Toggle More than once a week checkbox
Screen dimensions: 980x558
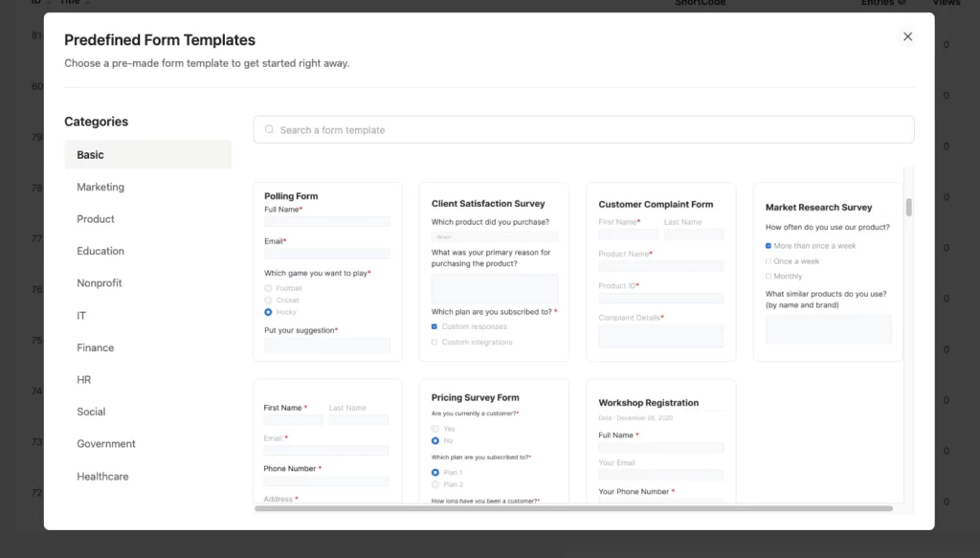(768, 246)
